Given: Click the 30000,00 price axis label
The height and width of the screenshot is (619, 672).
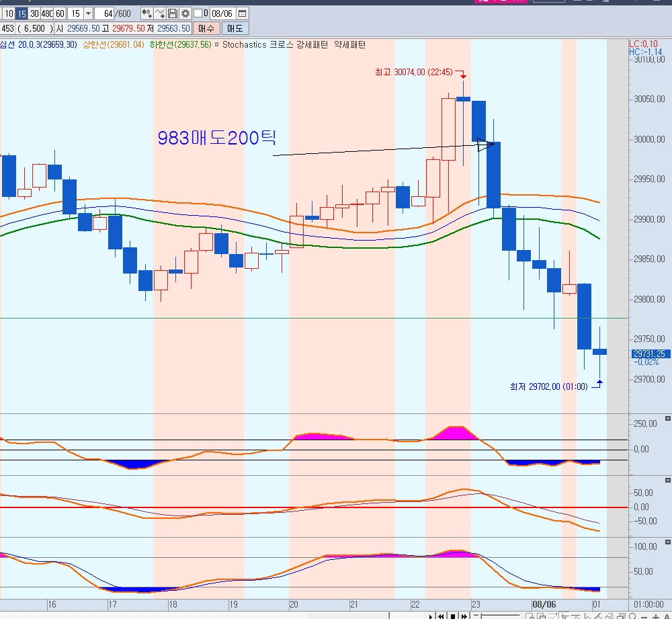Looking at the screenshot, I should pyautogui.click(x=649, y=139).
